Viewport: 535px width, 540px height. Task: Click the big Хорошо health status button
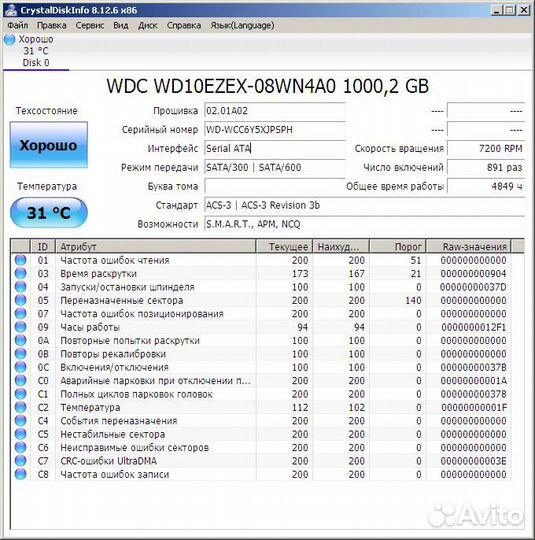point(49,145)
